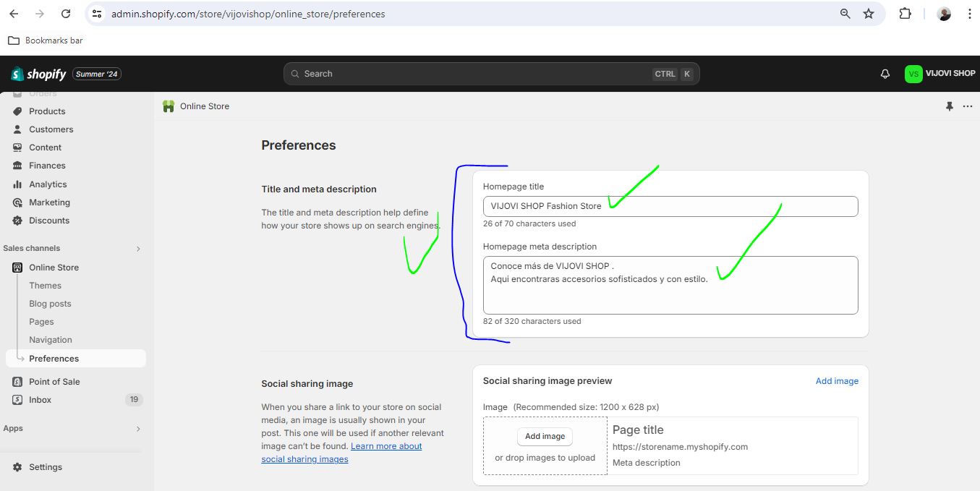Click the Add image upload button
The image size is (980, 491).
click(545, 437)
